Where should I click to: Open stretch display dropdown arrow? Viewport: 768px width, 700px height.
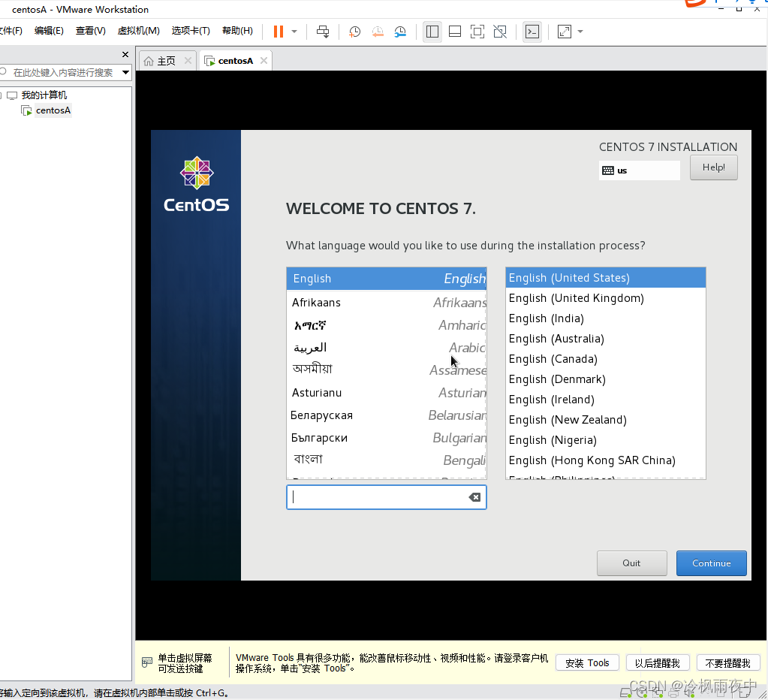coord(580,32)
